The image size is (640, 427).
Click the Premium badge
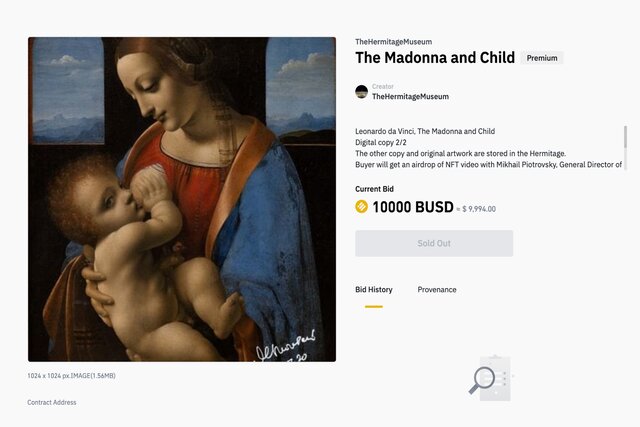[542, 58]
